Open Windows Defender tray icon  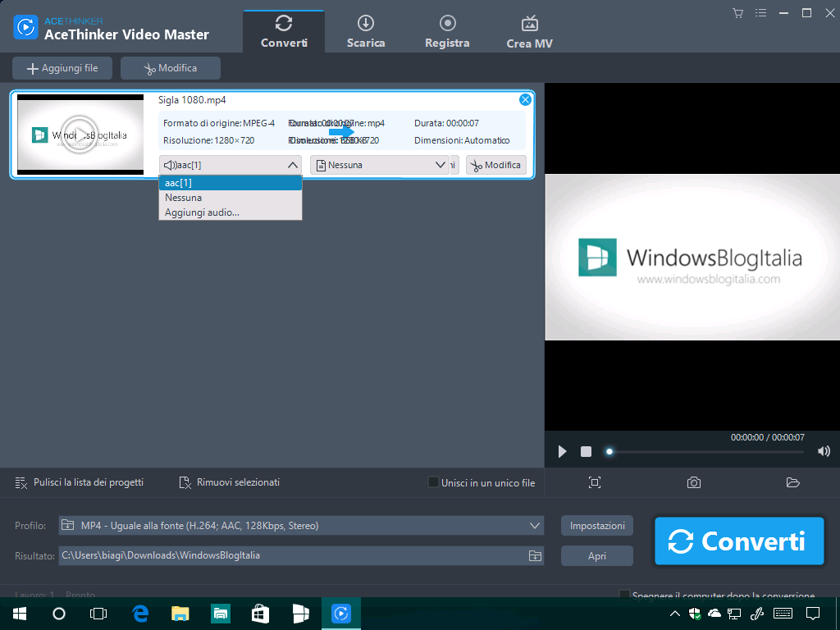point(695,614)
